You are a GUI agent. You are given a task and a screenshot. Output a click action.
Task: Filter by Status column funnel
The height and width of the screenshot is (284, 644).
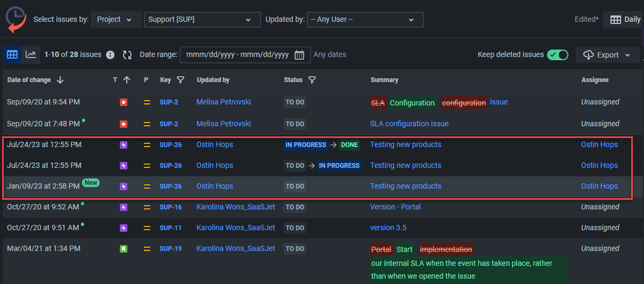point(312,80)
